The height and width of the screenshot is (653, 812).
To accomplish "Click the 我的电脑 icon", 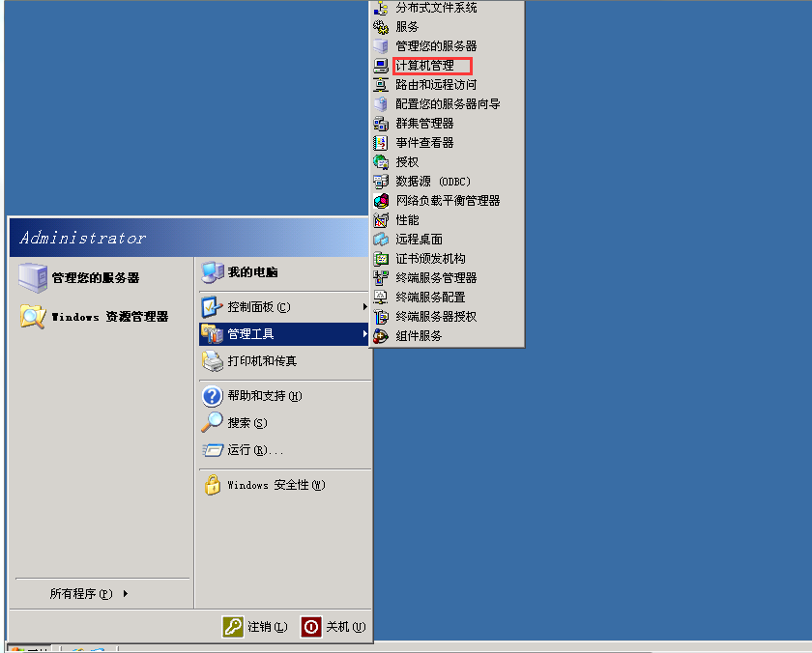I will pyautogui.click(x=212, y=272).
